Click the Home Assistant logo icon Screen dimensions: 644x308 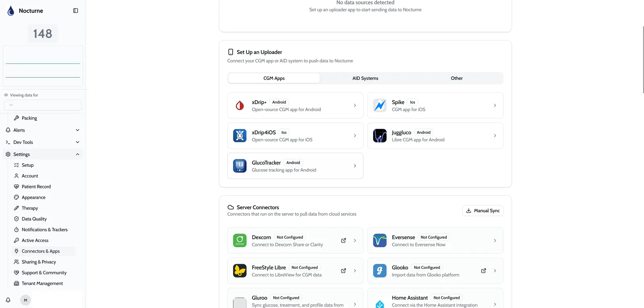(x=380, y=304)
